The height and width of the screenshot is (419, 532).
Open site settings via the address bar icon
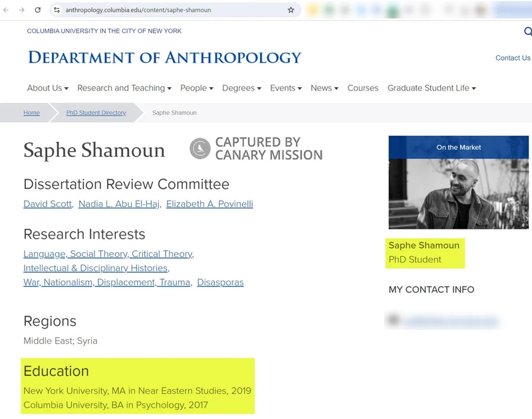57,11
